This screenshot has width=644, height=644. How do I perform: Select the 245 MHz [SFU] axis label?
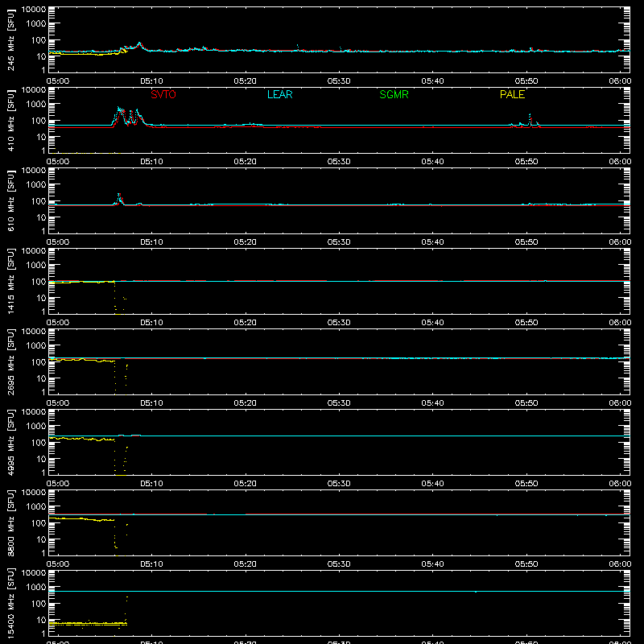coord(11,39)
